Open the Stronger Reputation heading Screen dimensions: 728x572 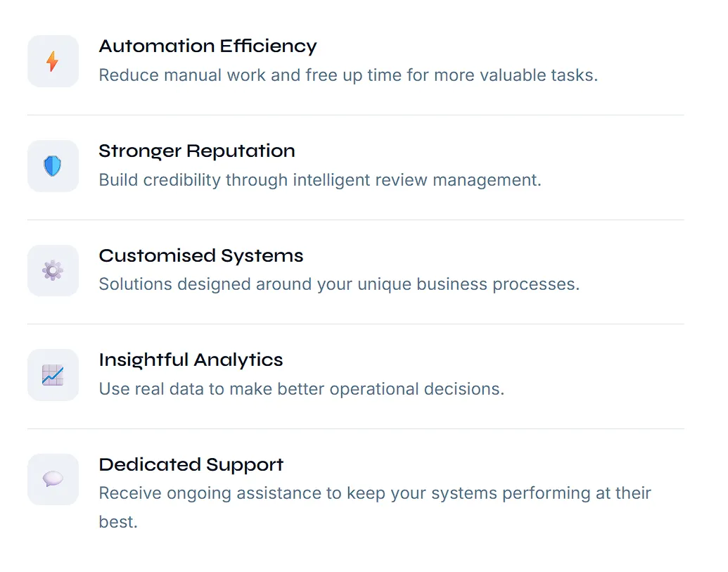pyautogui.click(x=196, y=151)
